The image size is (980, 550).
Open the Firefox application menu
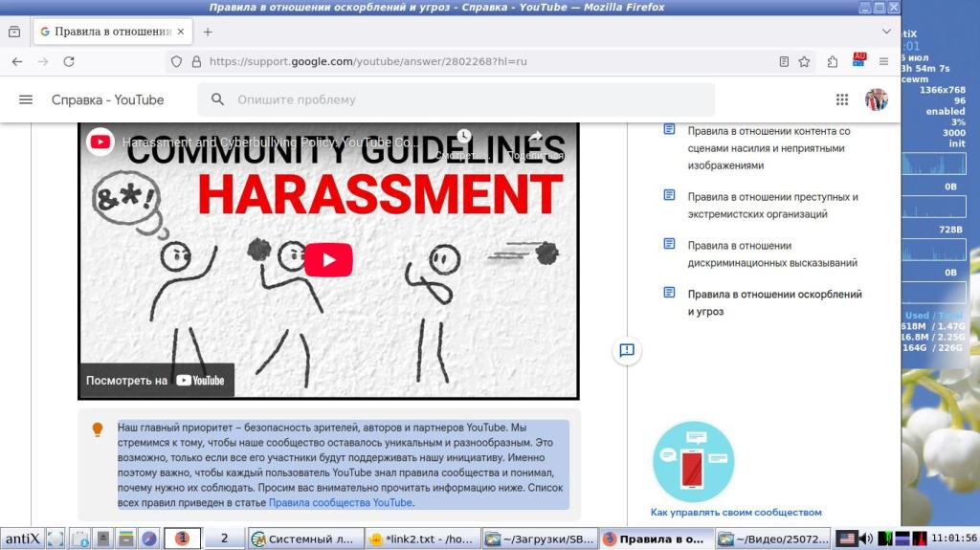coord(883,61)
